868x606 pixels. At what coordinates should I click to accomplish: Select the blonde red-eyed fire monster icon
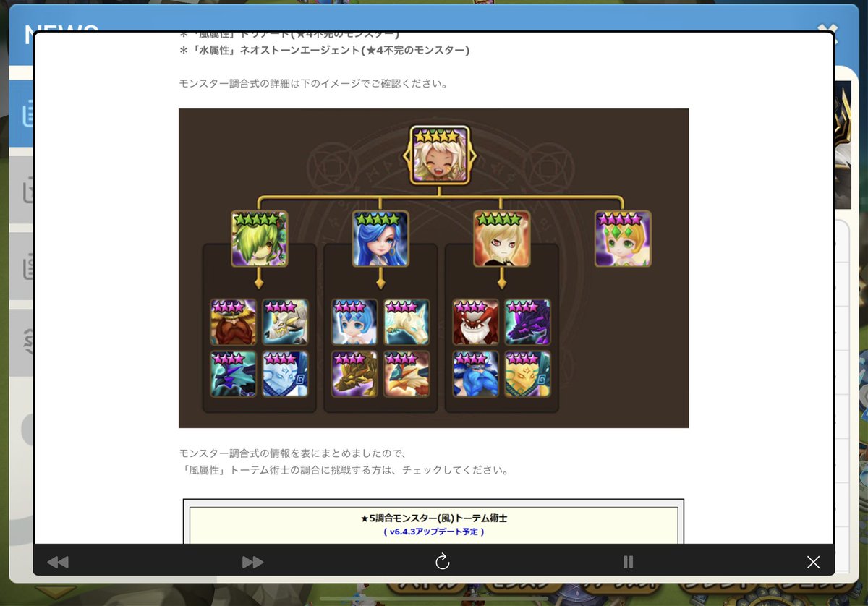coord(501,239)
